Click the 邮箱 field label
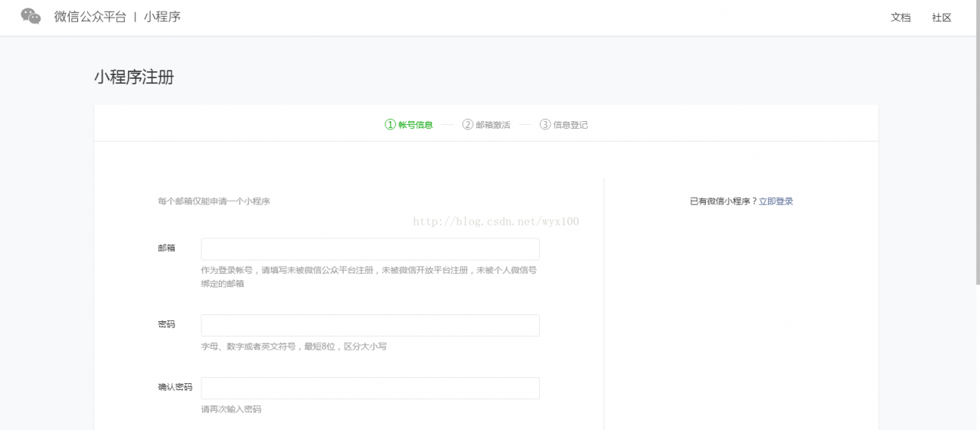The height and width of the screenshot is (430, 980). tap(167, 248)
